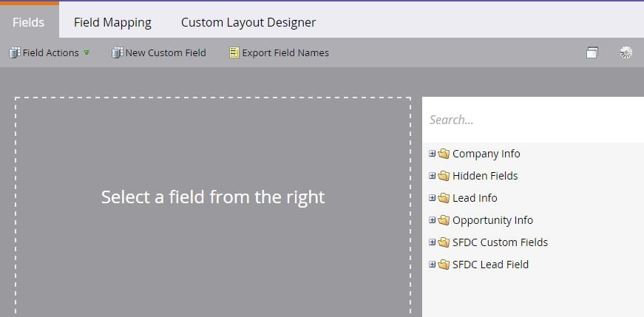Click the window stack icon in toolbar
This screenshot has width=644, height=317.
tap(592, 52)
